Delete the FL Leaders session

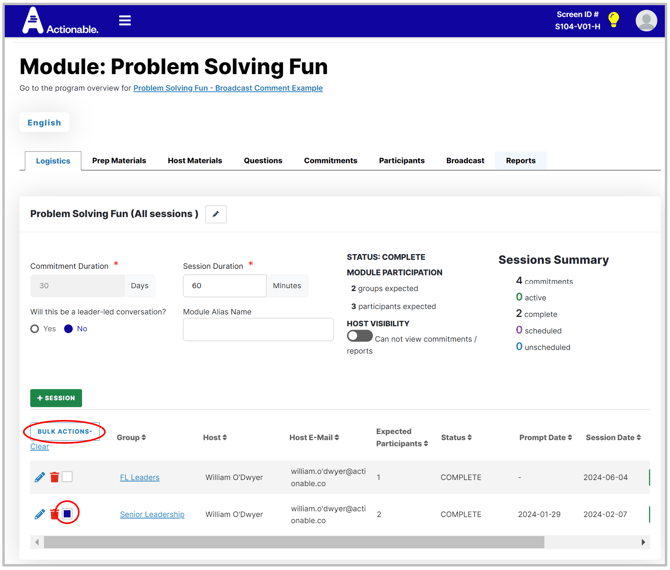[54, 477]
